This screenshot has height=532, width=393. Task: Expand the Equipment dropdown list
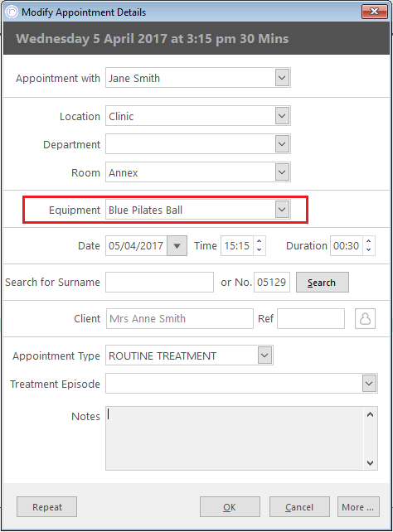point(282,210)
